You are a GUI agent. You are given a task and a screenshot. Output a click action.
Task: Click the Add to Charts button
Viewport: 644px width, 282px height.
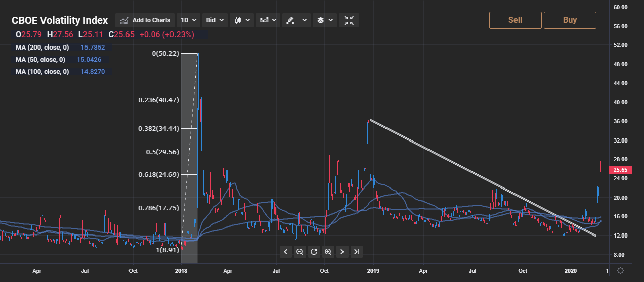pos(146,20)
